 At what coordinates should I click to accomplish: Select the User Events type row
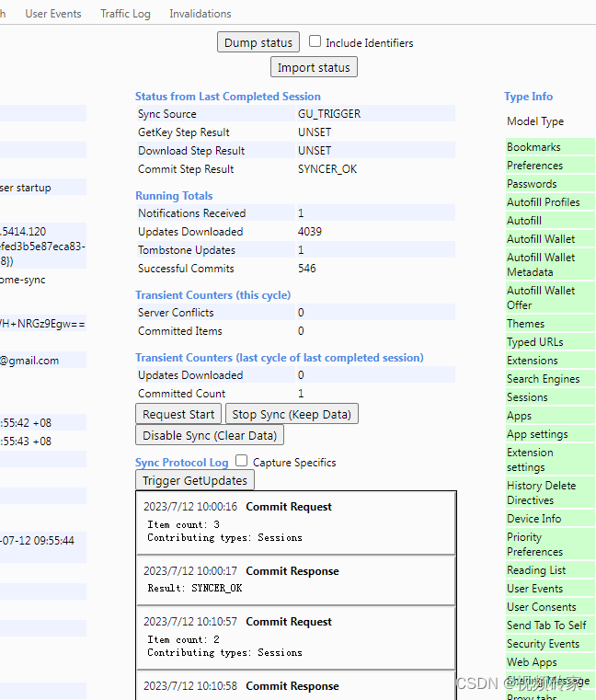tap(550, 589)
